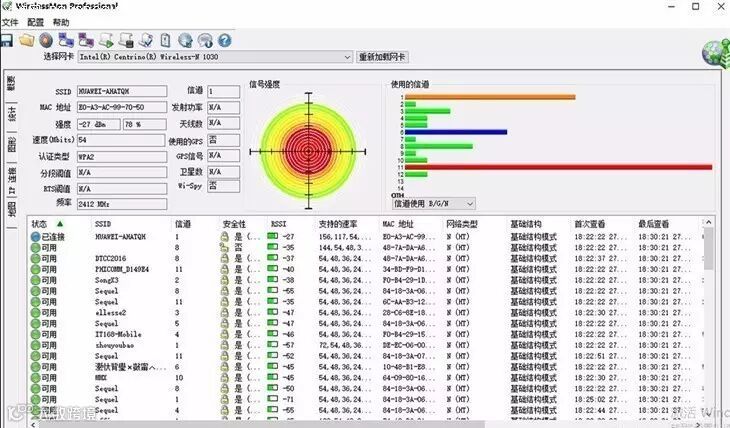Open the 帮助 menu
730x428 pixels.
(61, 22)
